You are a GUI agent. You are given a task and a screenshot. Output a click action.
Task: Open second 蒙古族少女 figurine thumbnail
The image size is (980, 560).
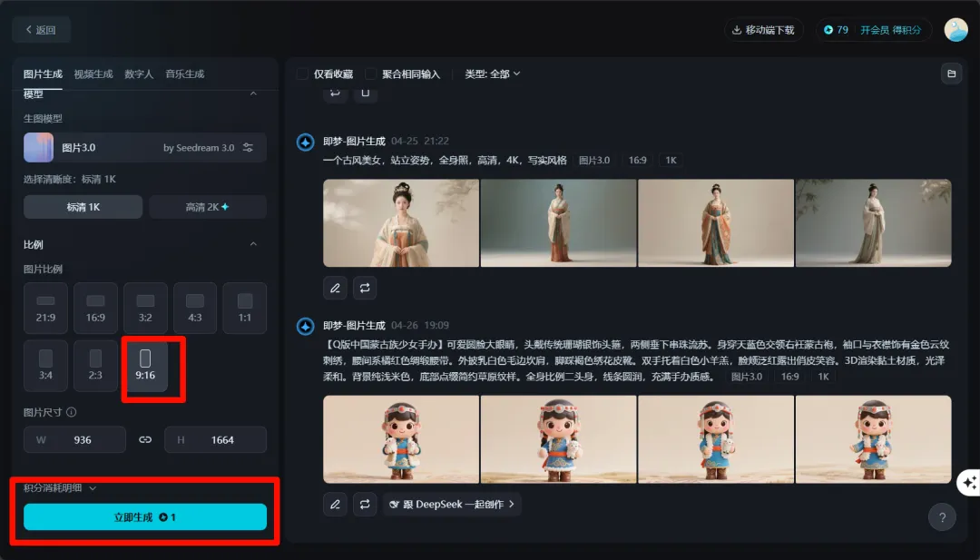(x=559, y=439)
